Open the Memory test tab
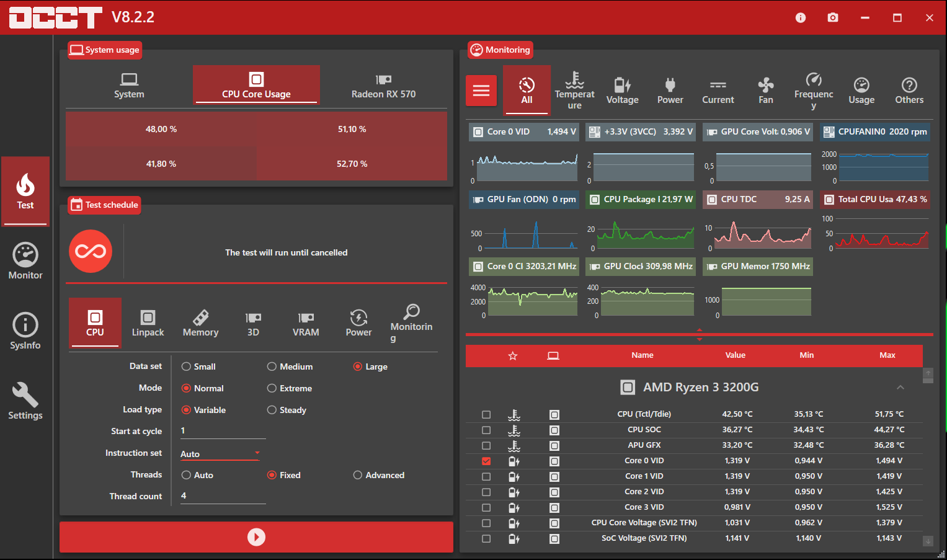 tap(200, 322)
